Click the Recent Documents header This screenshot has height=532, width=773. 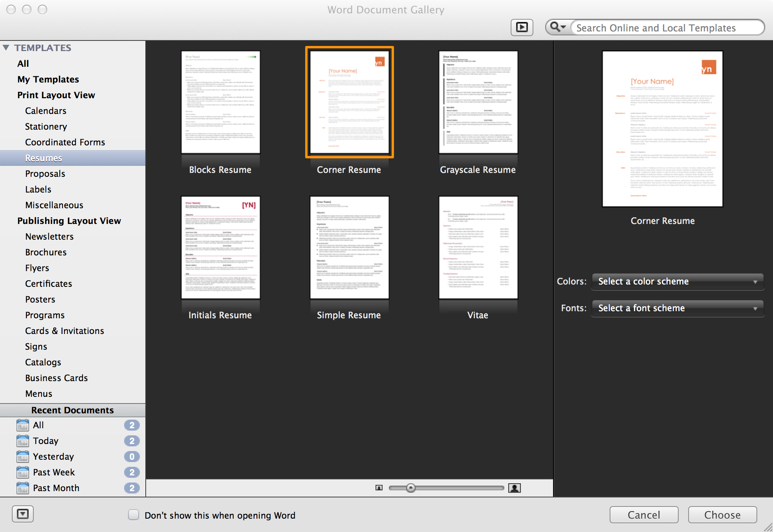(73, 410)
